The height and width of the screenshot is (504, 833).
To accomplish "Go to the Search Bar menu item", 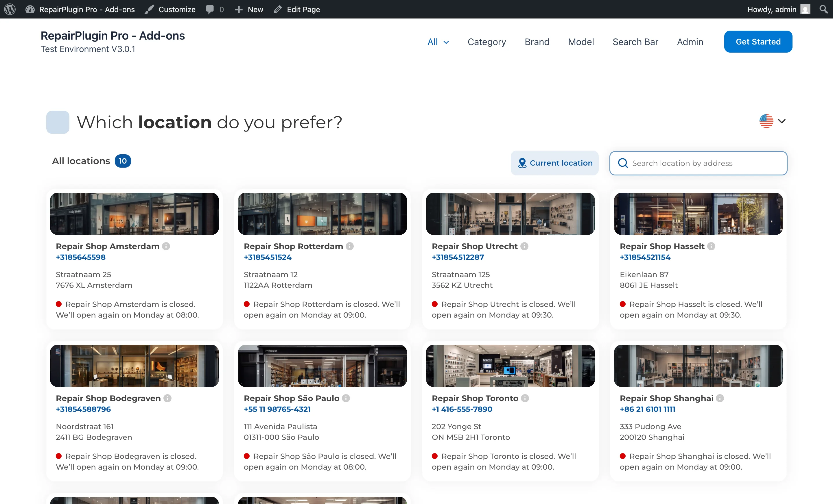I will [x=635, y=42].
